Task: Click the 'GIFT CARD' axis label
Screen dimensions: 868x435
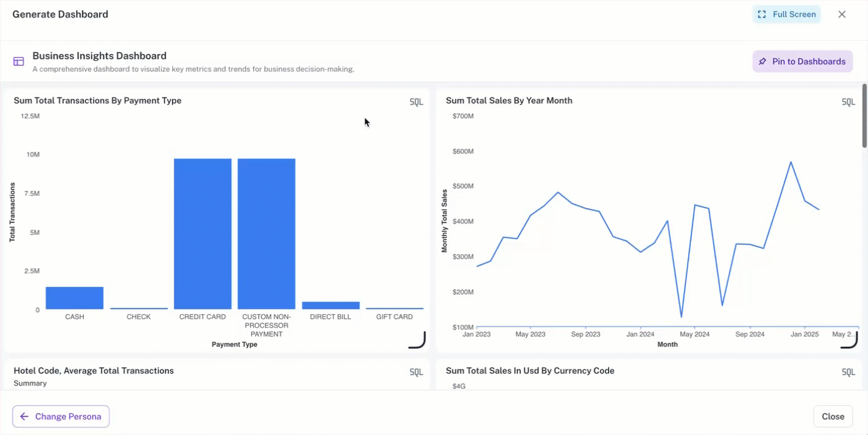Action: point(394,317)
